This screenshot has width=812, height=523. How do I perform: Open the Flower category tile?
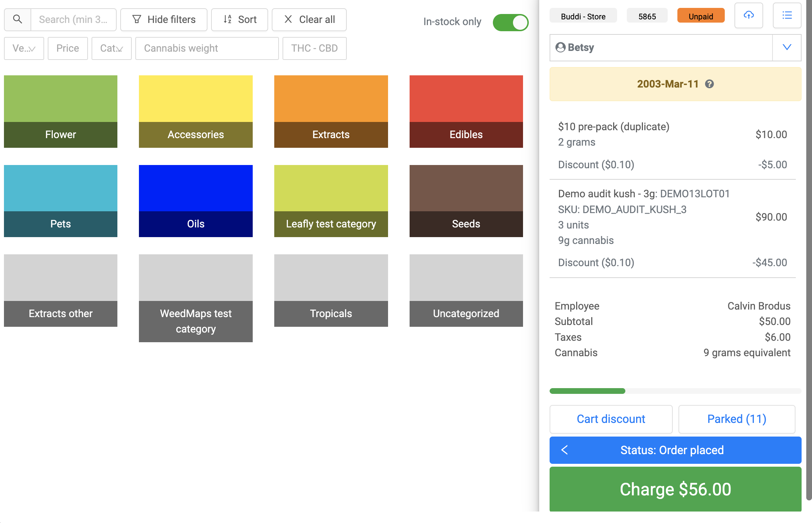coord(61,111)
